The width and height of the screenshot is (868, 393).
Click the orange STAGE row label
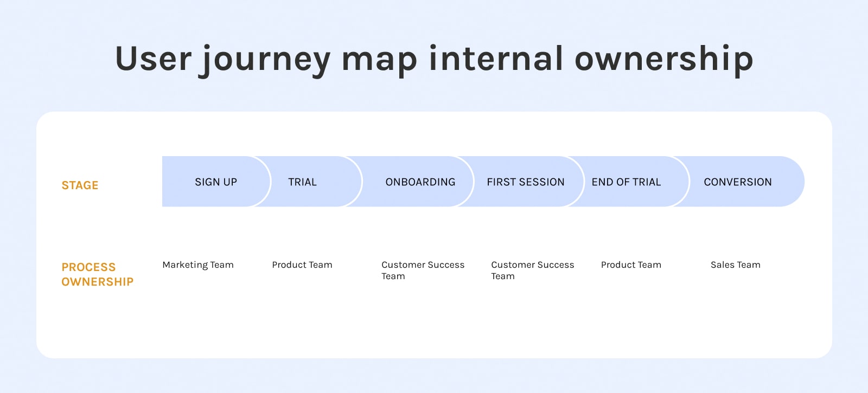(x=80, y=185)
